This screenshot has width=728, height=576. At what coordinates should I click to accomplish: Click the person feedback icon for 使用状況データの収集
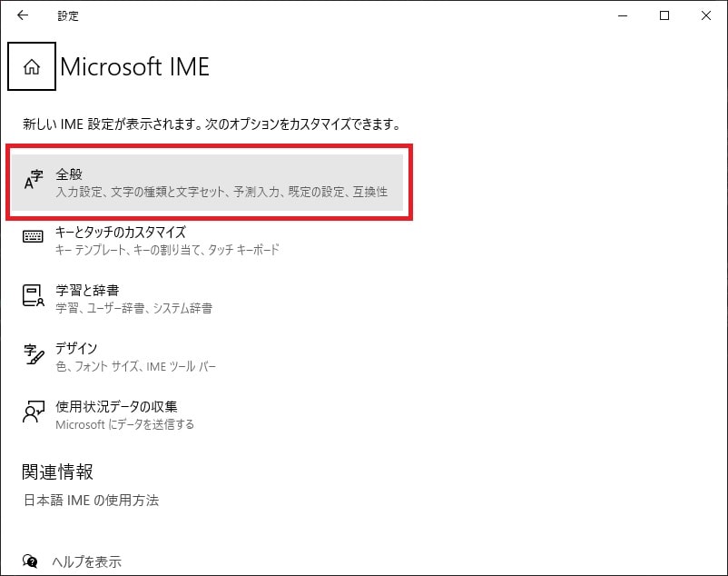[x=33, y=412]
